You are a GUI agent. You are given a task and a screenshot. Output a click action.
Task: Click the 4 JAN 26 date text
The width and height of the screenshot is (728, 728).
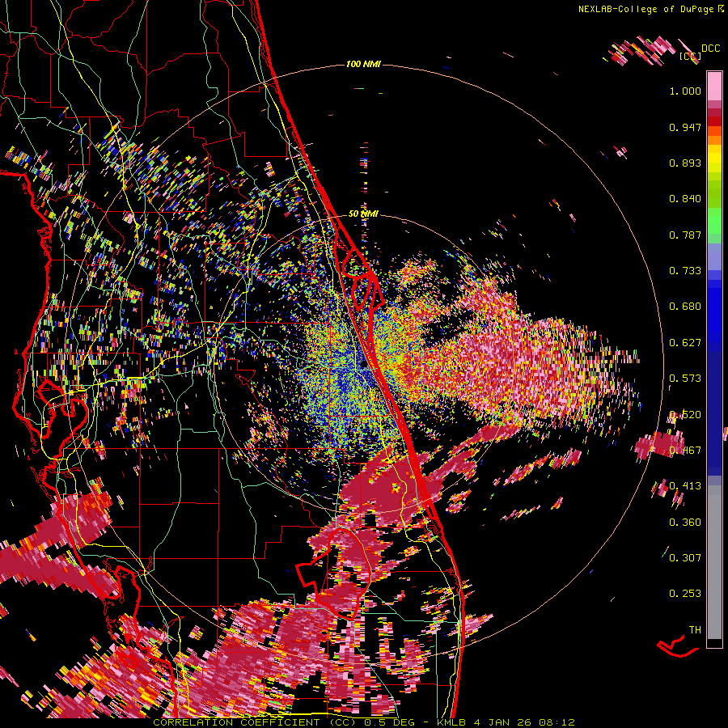click(x=503, y=722)
